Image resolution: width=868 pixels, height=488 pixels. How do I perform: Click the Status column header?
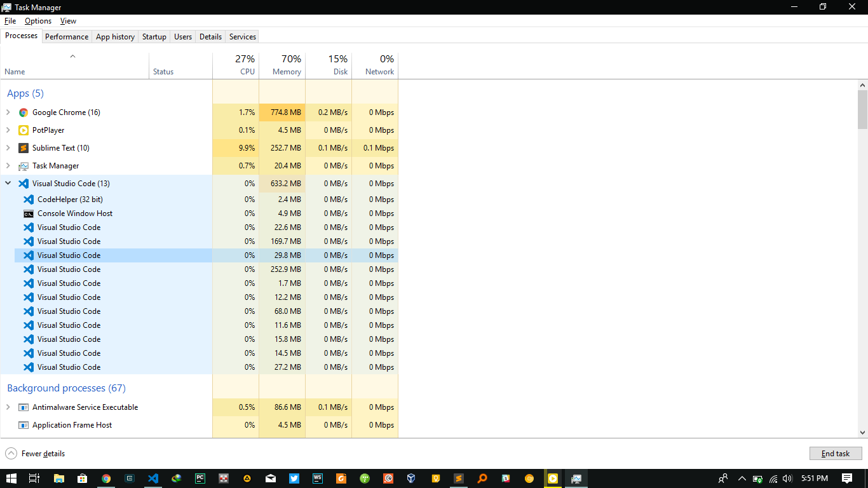pyautogui.click(x=180, y=65)
